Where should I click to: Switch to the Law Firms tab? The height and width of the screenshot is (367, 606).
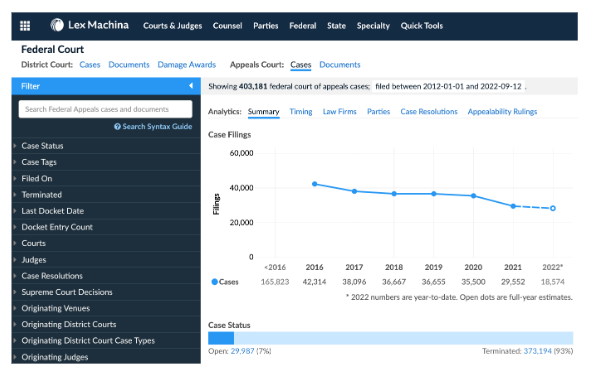point(339,112)
